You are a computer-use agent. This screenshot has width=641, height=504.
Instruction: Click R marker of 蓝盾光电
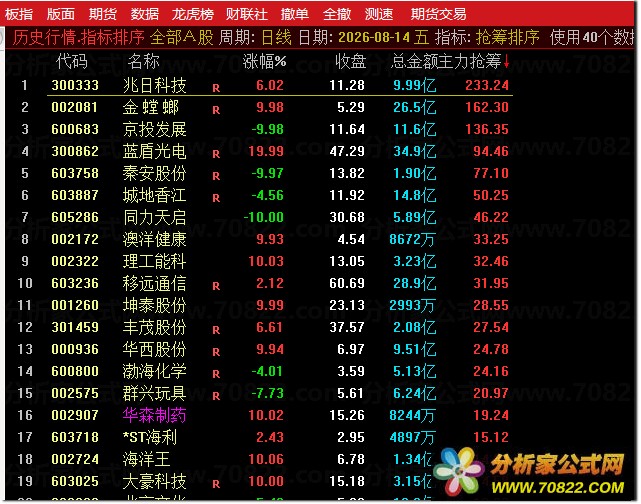(216, 154)
